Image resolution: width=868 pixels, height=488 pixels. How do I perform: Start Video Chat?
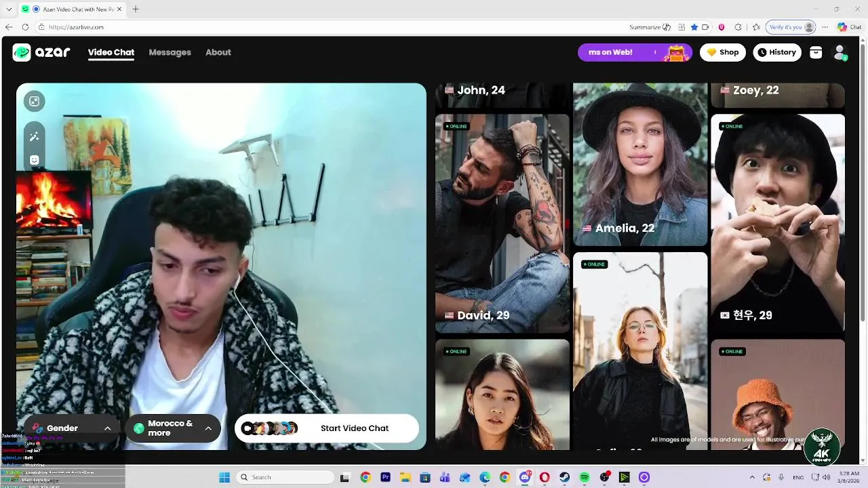point(327,428)
